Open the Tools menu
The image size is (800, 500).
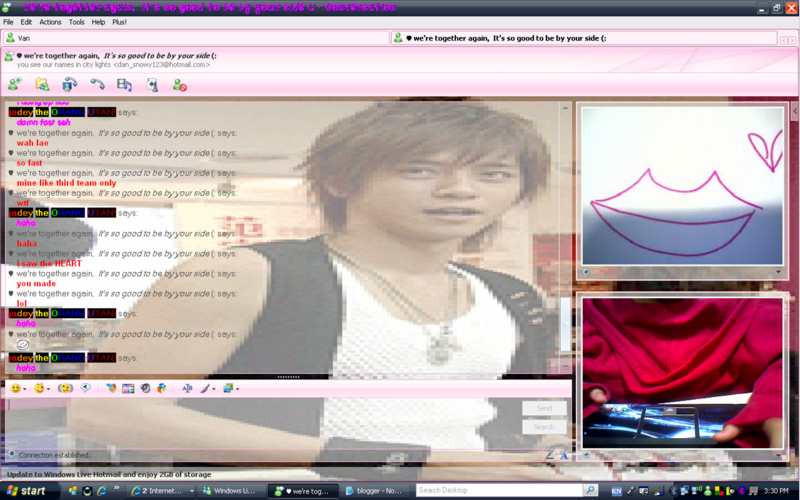[x=77, y=22]
